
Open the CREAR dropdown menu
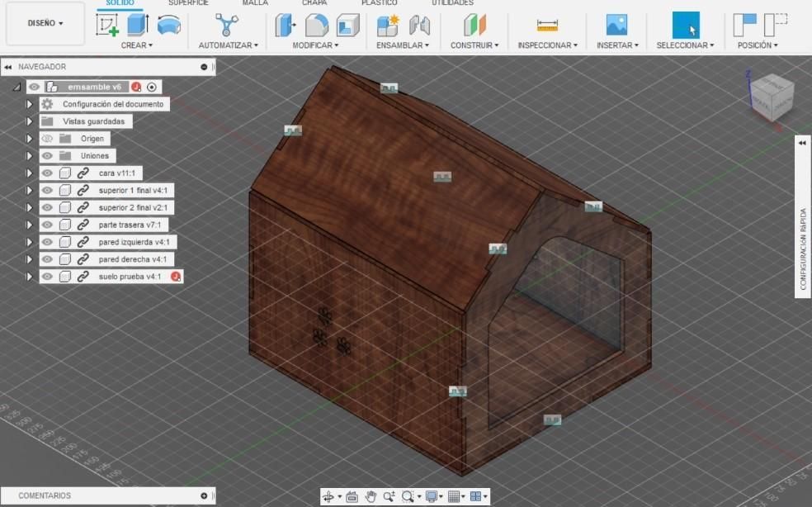tap(137, 45)
